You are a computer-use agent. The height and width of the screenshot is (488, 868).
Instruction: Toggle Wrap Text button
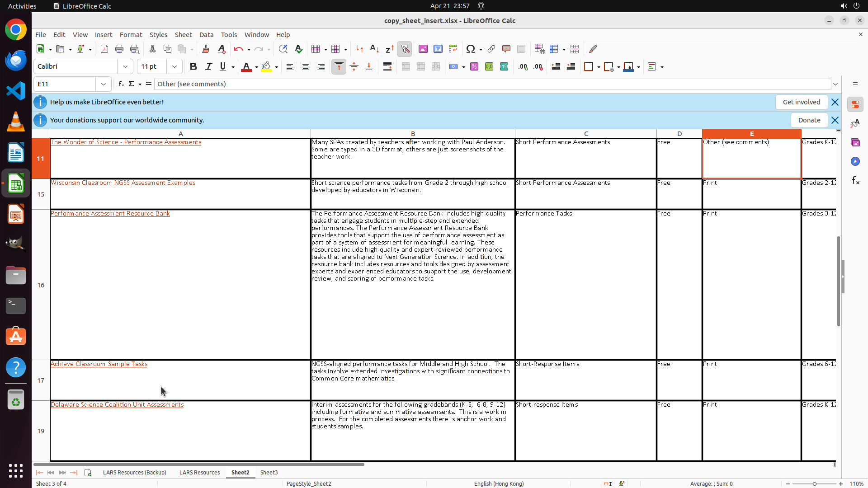pyautogui.click(x=387, y=66)
